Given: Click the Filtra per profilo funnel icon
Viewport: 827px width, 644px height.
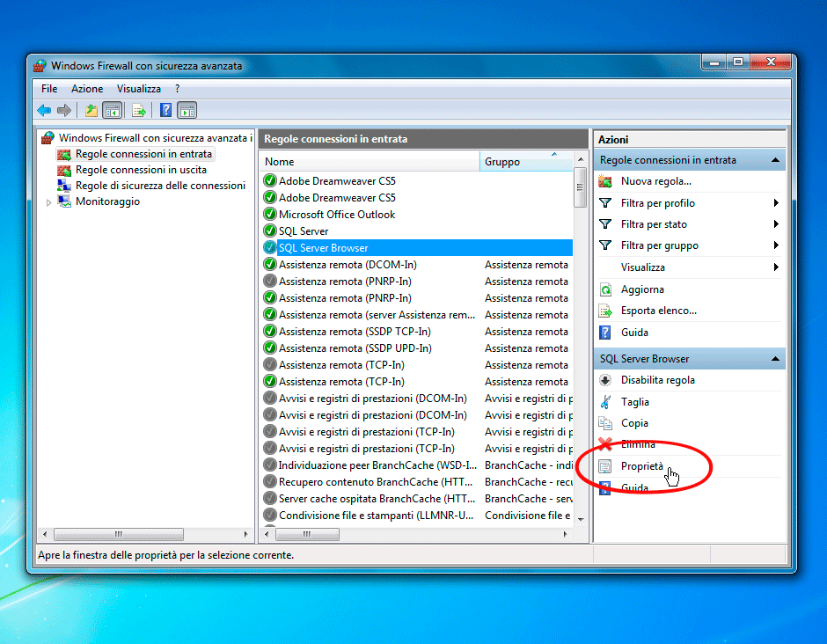Looking at the screenshot, I should (605, 203).
